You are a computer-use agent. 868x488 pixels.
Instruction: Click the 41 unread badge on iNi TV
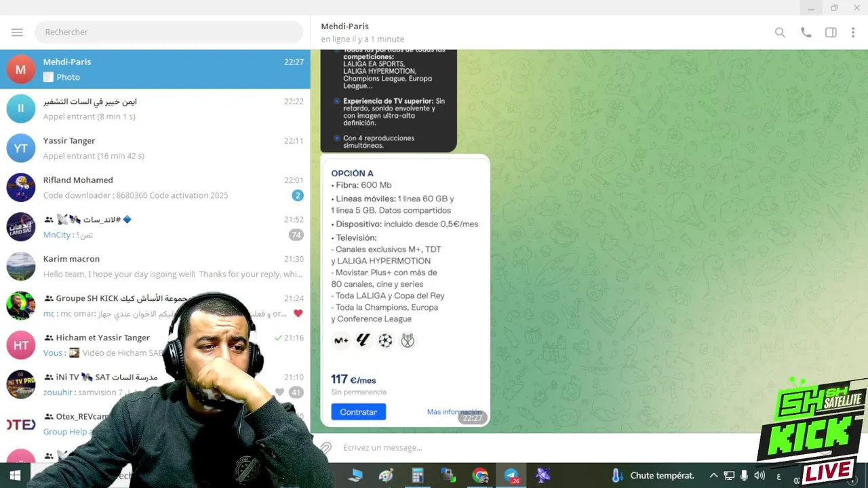[296, 392]
